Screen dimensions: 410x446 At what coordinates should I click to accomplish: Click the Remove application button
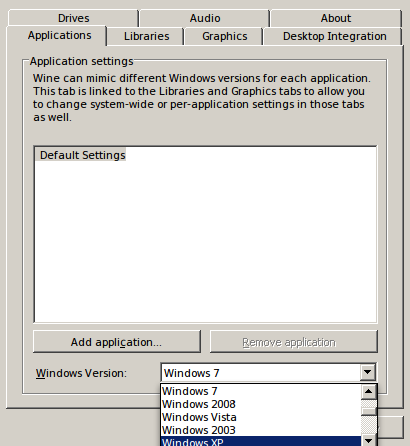pos(294,342)
